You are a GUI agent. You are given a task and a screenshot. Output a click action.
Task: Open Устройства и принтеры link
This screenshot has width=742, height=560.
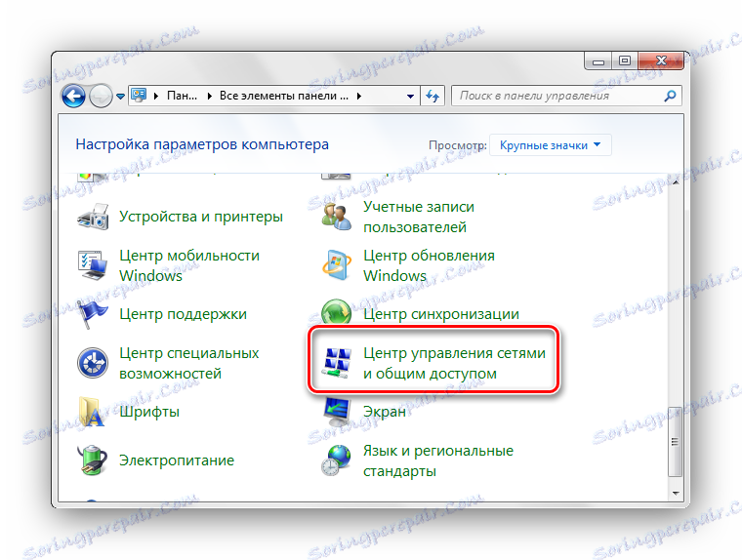point(201,217)
